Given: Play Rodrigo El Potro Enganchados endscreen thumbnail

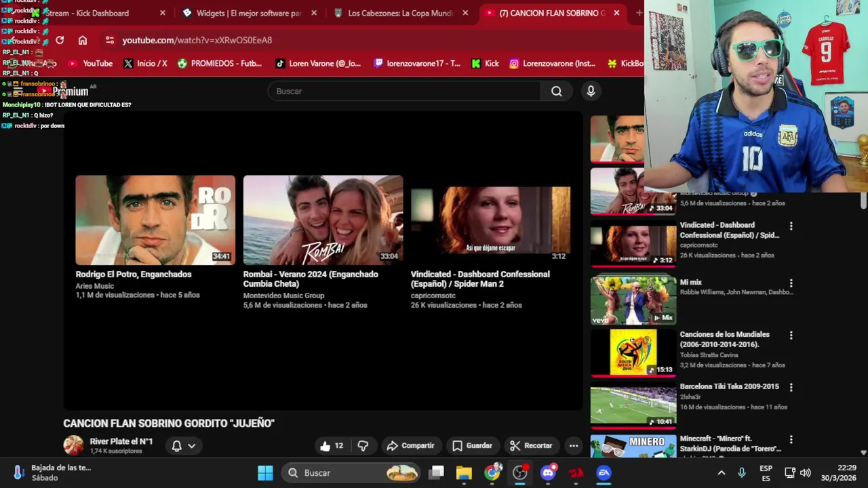Looking at the screenshot, I should (155, 220).
